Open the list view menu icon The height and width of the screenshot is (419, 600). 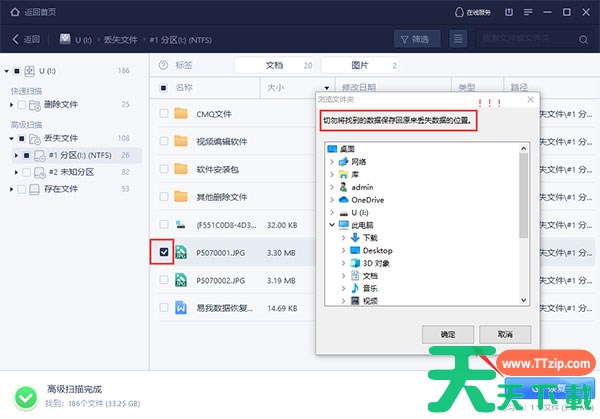(x=459, y=39)
